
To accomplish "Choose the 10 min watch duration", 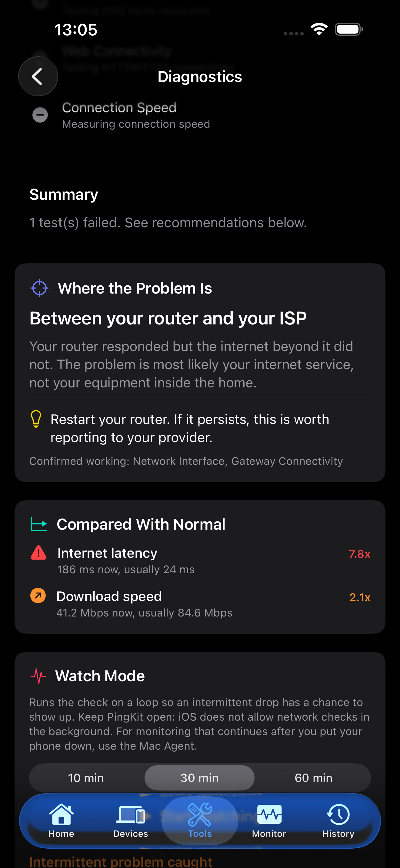I will 86,778.
